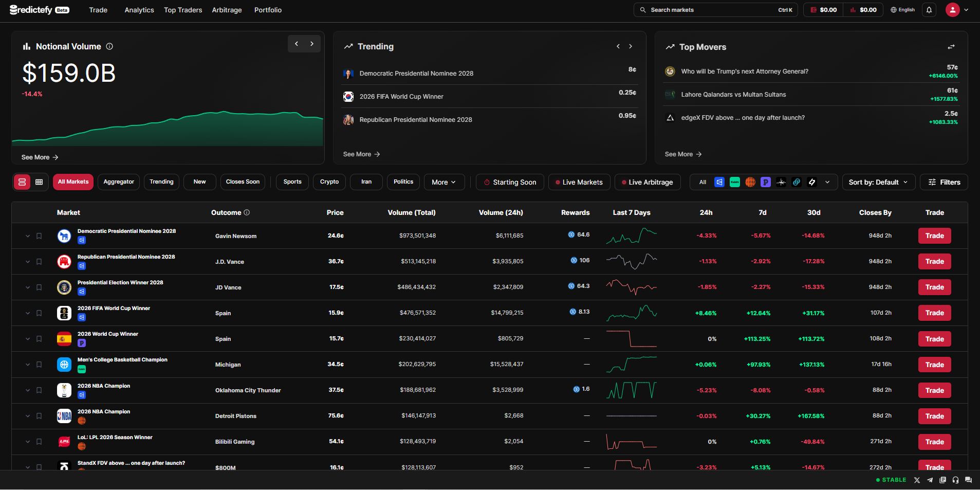Screen dimensions: 980x490
Task: Expand the Oklahoma City Thunder row
Action: [28, 390]
